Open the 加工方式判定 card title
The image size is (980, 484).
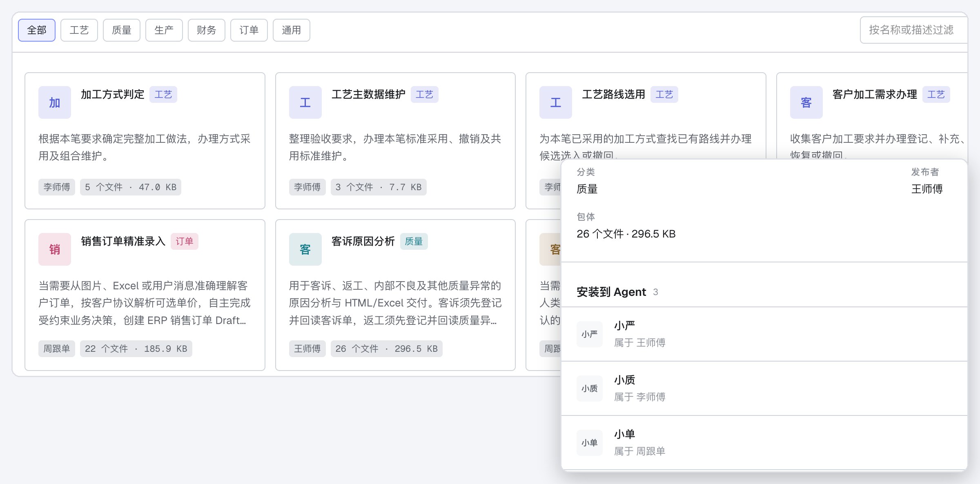click(113, 94)
